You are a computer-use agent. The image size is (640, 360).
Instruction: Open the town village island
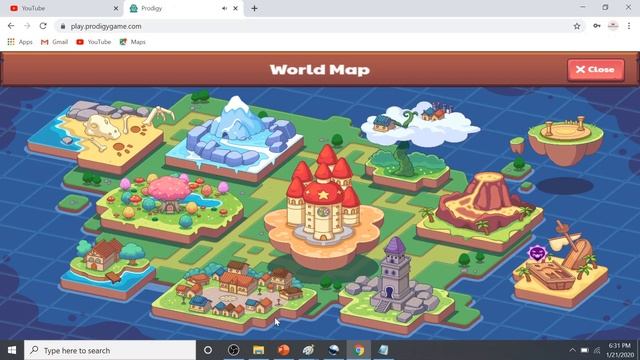coord(235,296)
